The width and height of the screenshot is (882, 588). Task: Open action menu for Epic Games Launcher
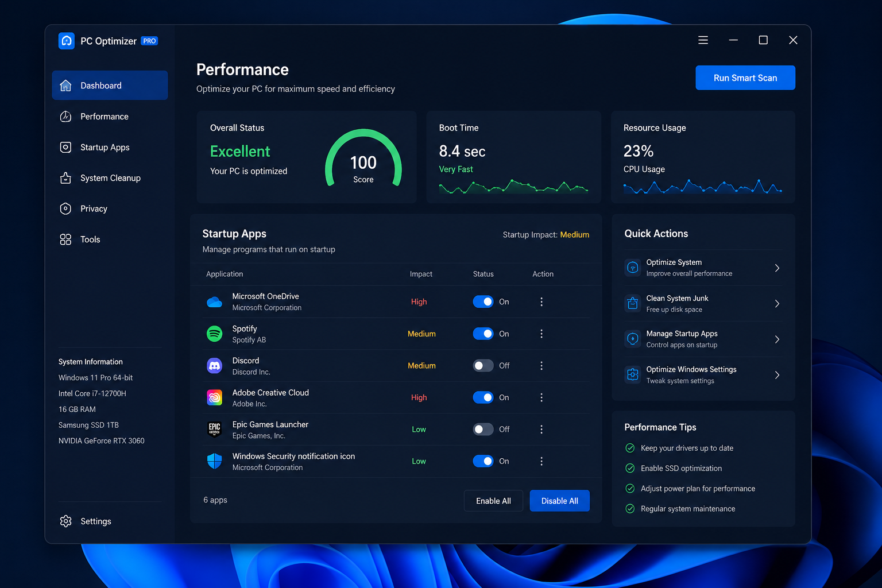point(541,430)
